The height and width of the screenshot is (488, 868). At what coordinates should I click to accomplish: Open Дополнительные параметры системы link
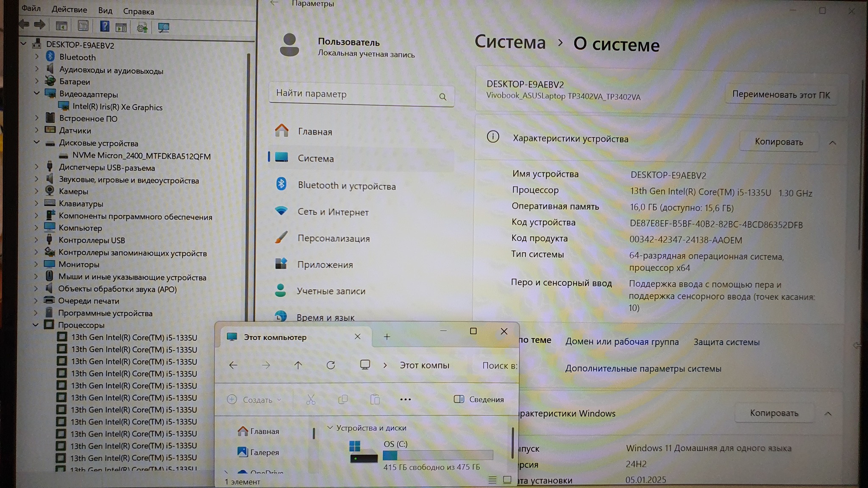[643, 369]
